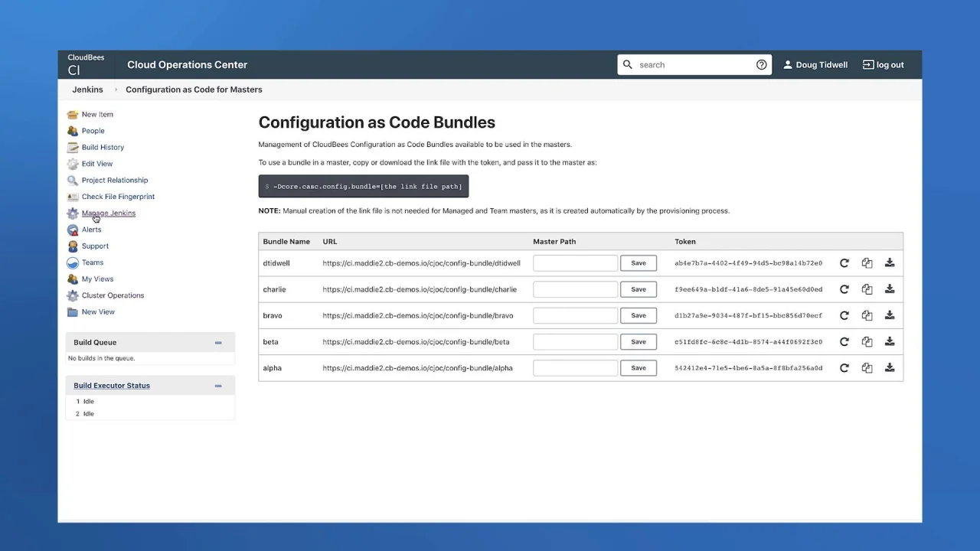The image size is (980, 551).
Task: Copy the alpha bundle link file
Action: 867,368
